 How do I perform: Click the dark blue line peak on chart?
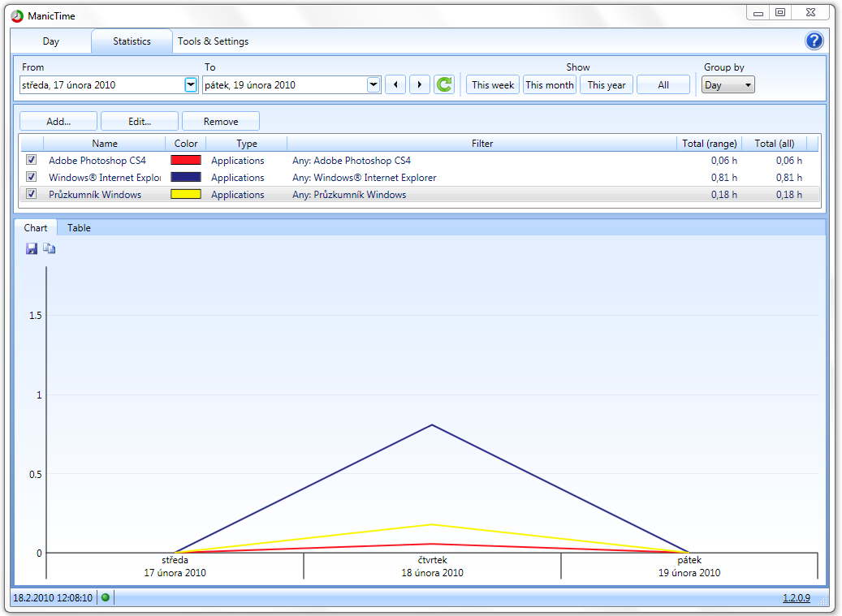[432, 425]
